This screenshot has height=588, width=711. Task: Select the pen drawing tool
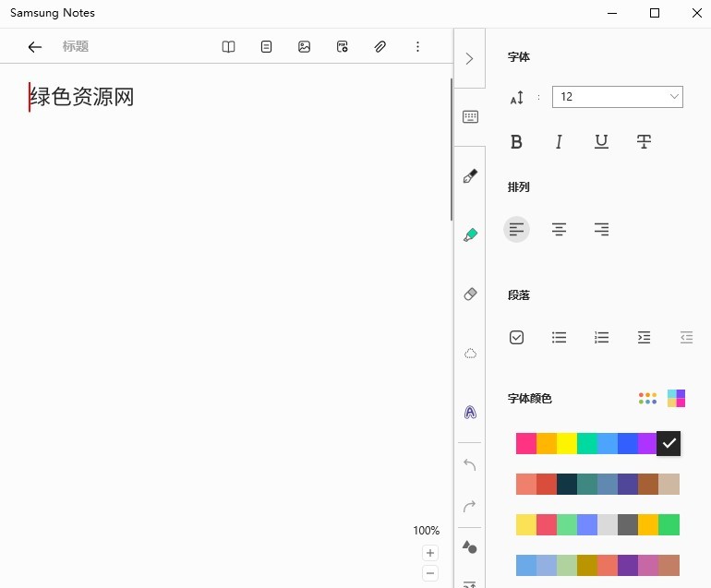470,175
